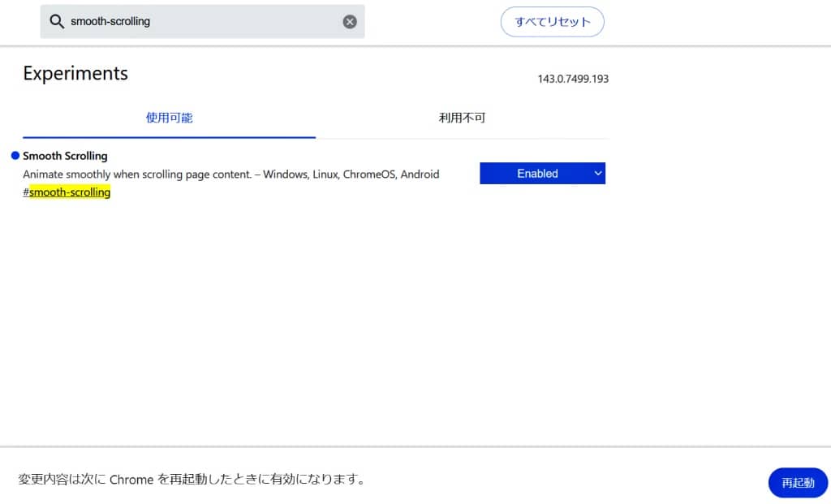Click the chevron arrow on Enabled dropdown
Viewport: 831px width, 504px height.
tap(597, 173)
